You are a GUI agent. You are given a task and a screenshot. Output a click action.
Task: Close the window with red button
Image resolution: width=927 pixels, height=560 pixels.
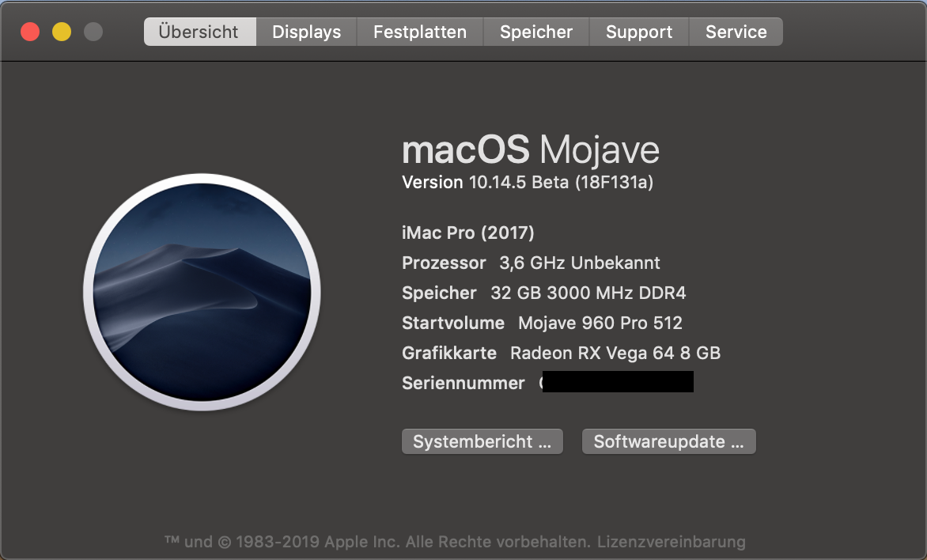click(x=30, y=32)
